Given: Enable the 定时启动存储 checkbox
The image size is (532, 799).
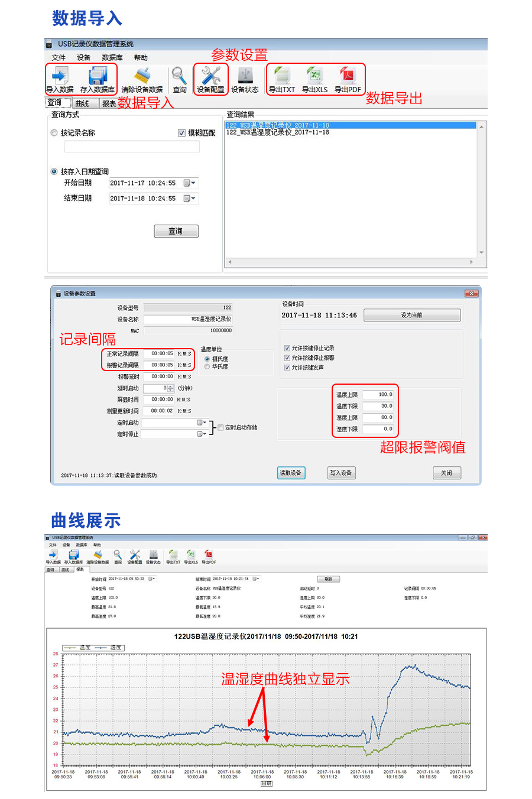Looking at the screenshot, I should click(220, 427).
